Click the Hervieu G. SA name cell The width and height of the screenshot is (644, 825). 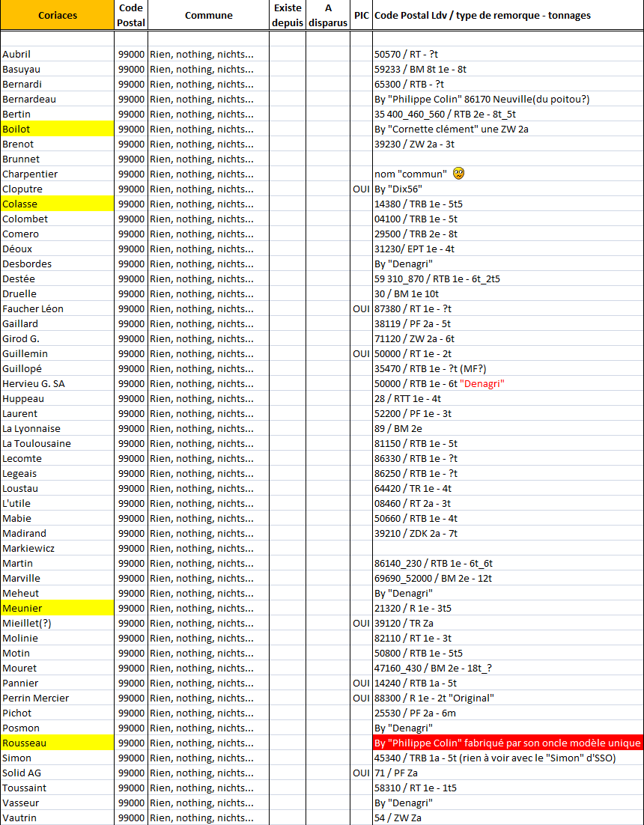[x=58, y=383]
